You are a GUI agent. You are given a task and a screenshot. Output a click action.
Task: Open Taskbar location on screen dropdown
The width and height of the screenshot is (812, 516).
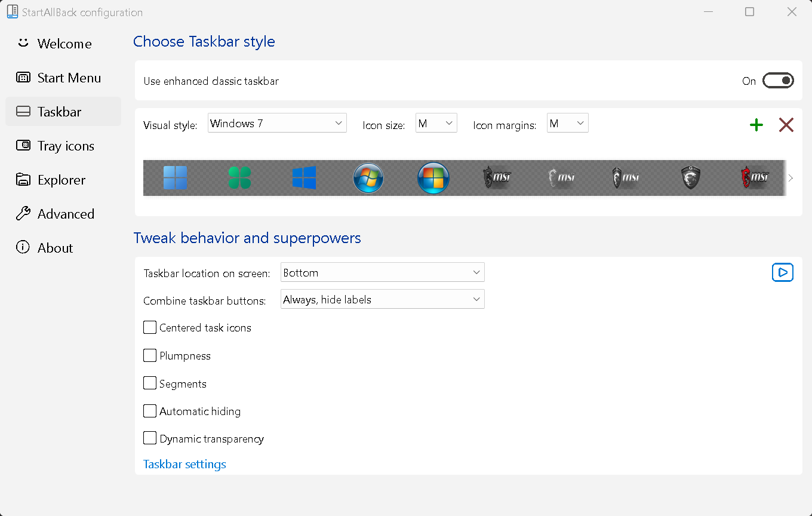[x=383, y=272]
